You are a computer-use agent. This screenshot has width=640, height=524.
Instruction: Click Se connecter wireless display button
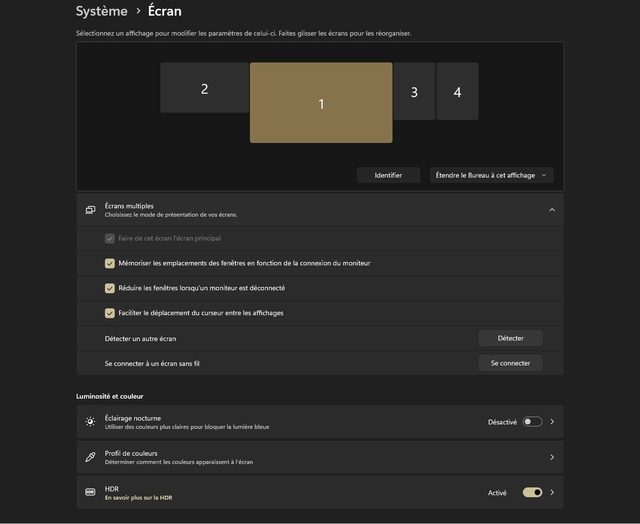click(x=510, y=363)
